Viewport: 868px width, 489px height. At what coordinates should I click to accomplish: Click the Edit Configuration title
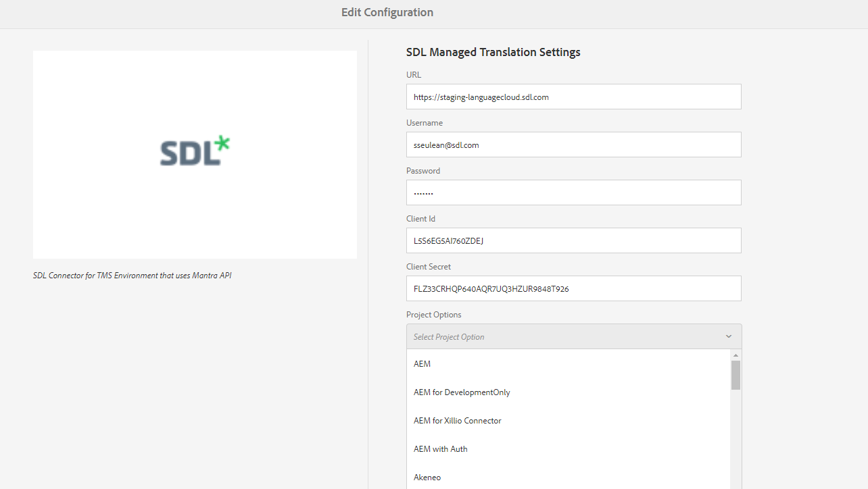[387, 12]
